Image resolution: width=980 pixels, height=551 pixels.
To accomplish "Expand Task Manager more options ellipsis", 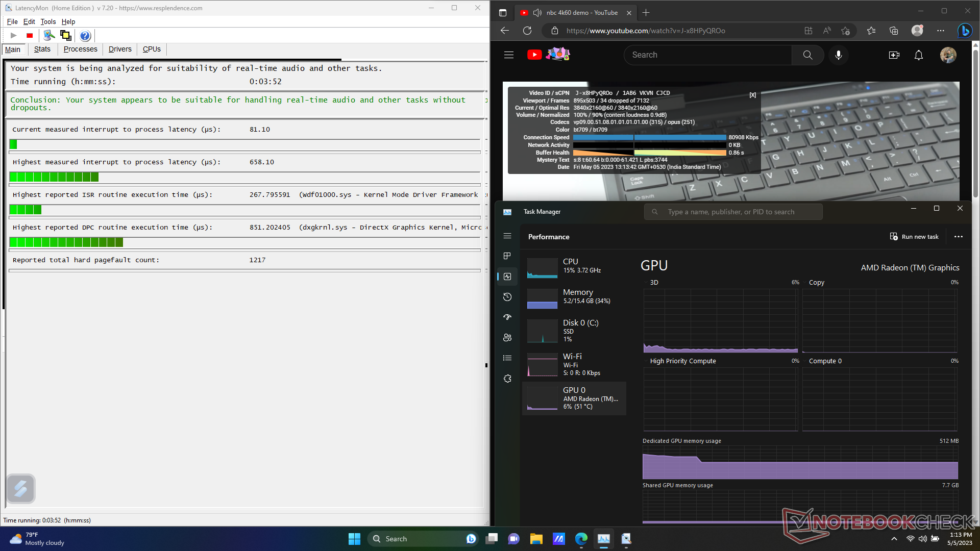I will click(958, 237).
